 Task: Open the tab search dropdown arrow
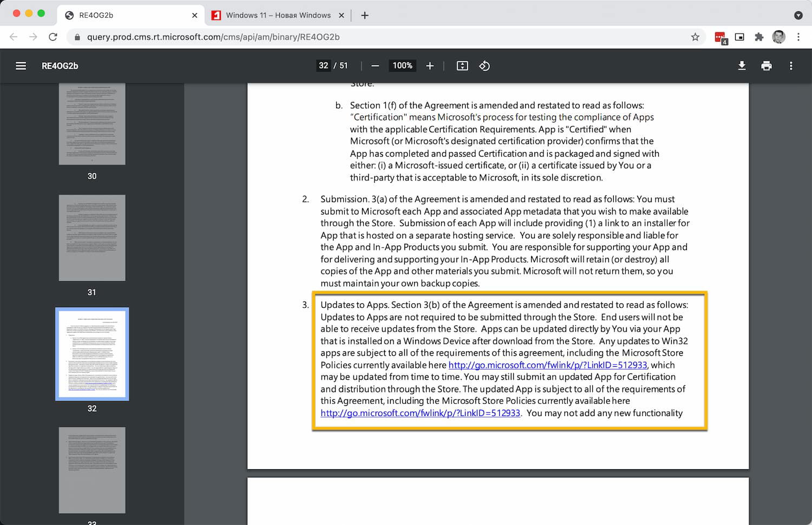[x=798, y=15]
